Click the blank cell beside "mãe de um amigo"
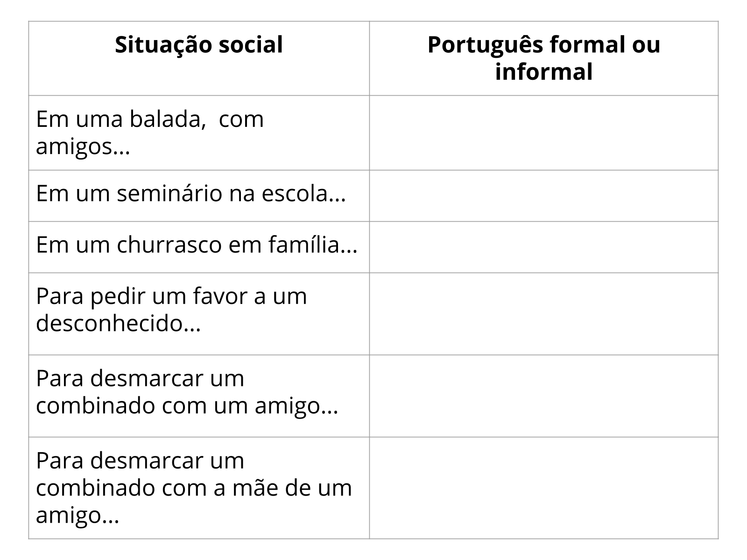 point(543,488)
